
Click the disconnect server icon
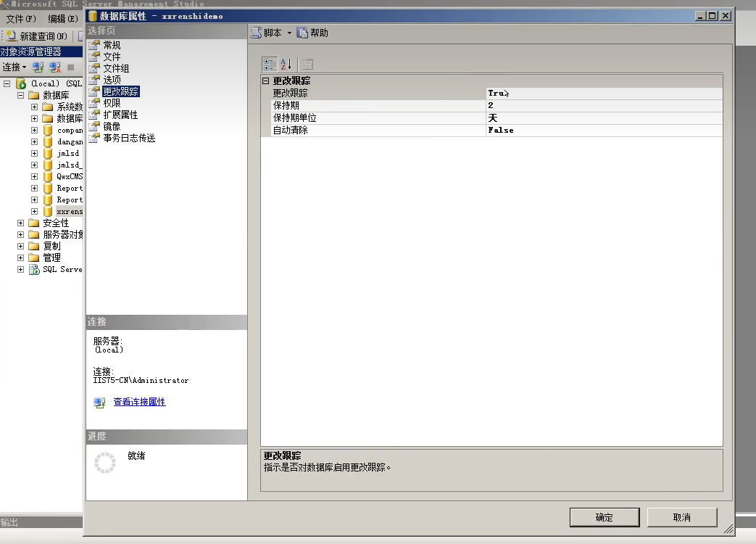(x=54, y=67)
